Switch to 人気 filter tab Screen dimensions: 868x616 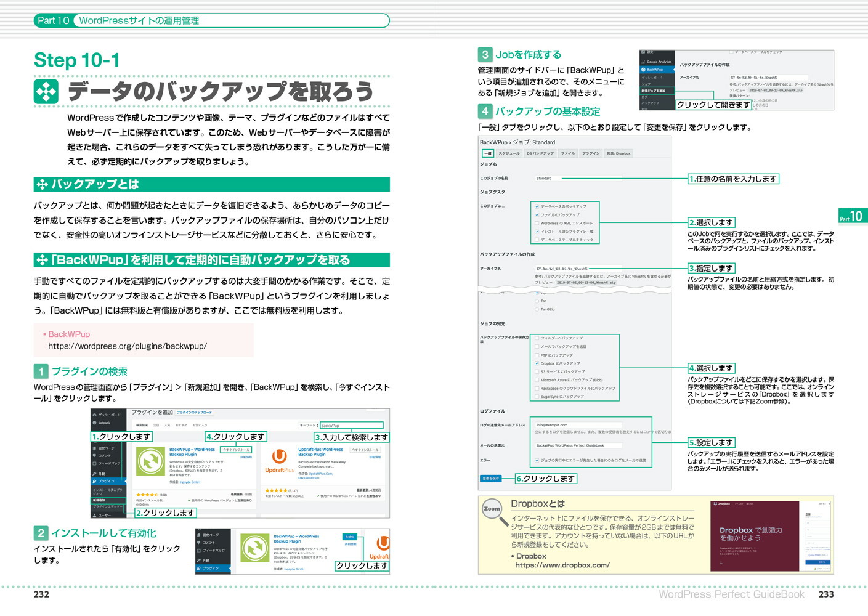(168, 425)
